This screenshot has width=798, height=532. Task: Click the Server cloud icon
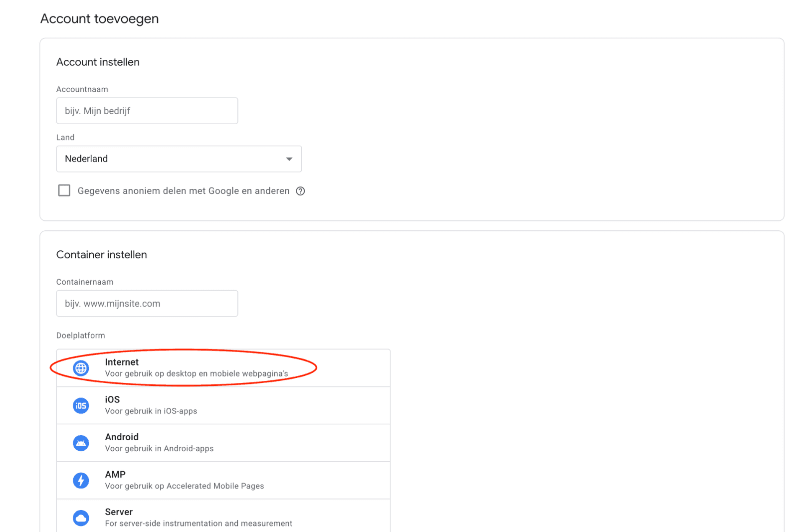(81, 518)
